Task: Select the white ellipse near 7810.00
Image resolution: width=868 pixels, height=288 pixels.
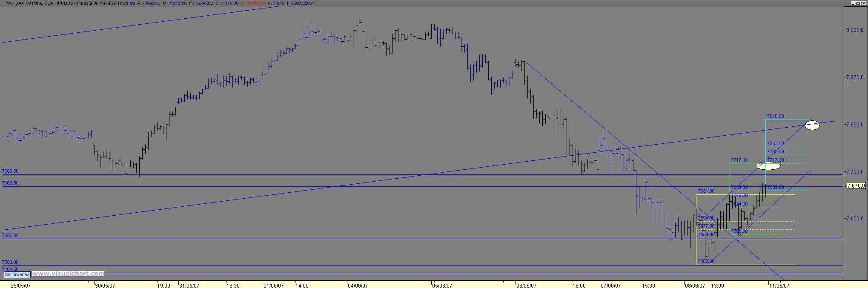Action: point(812,125)
